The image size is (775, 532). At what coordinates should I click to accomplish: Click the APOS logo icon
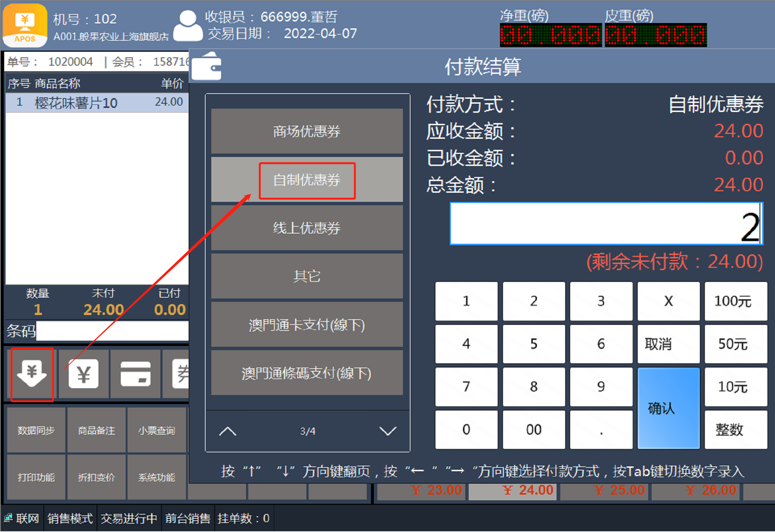[x=25, y=25]
